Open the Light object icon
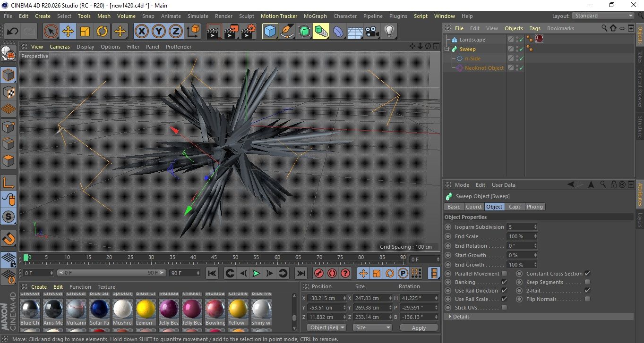The height and width of the screenshot is (343, 644). click(x=389, y=32)
